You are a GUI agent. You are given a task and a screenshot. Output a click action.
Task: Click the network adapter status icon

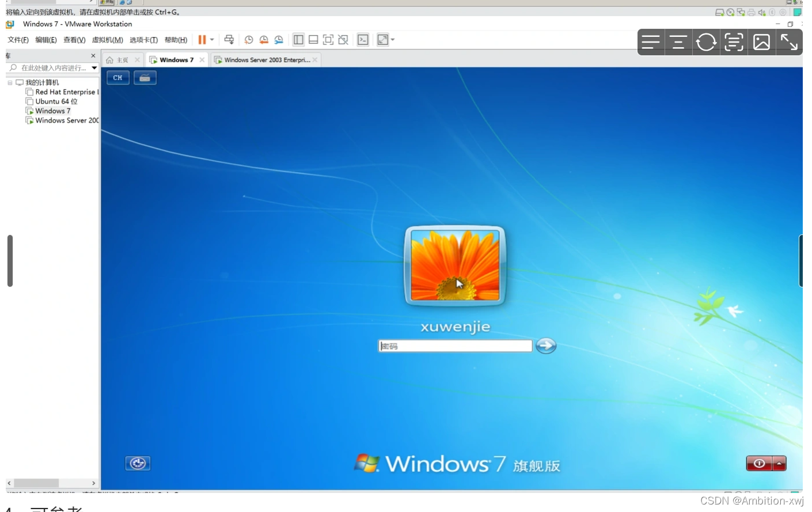pyautogui.click(x=741, y=12)
